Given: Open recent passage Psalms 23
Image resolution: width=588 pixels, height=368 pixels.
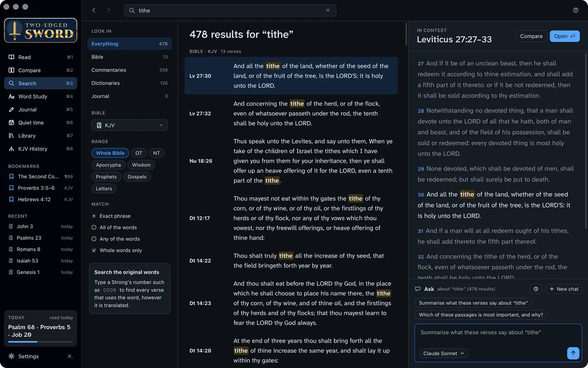Looking at the screenshot, I should [x=40, y=238].
